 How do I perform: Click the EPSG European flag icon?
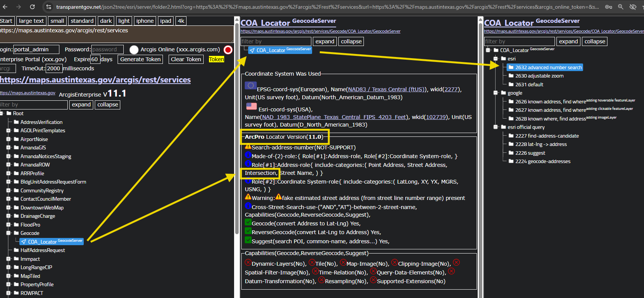coord(250,86)
